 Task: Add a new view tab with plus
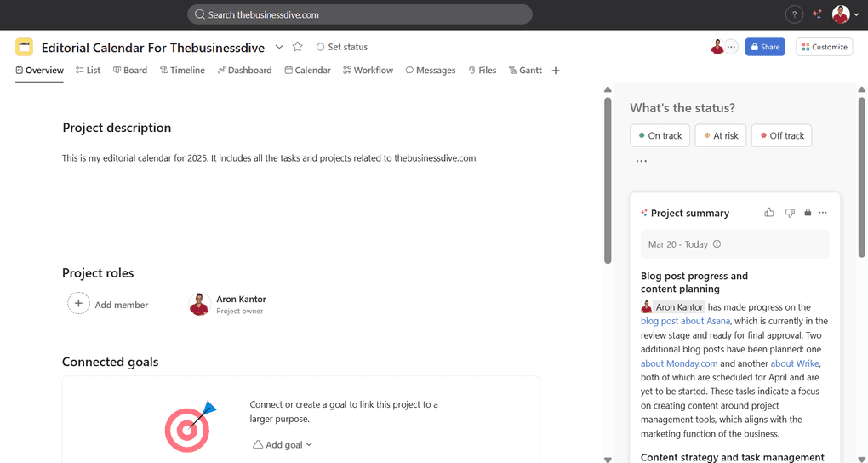(x=556, y=71)
